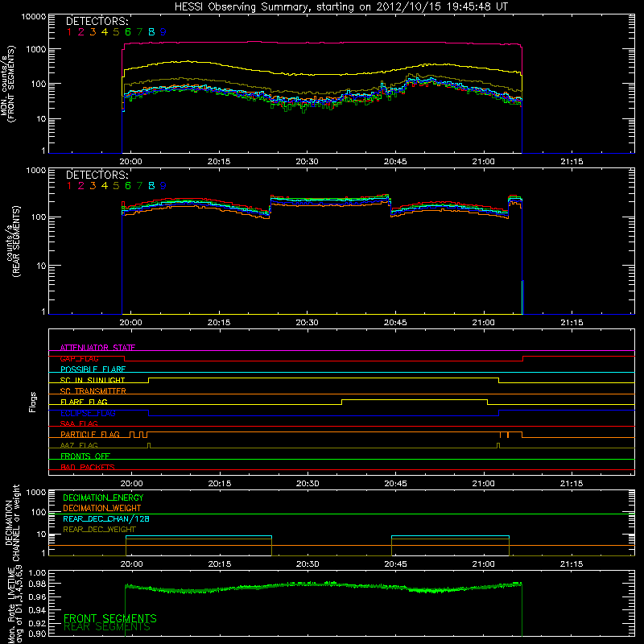Click the DECIMATION_ENERGY legend entry
The width and height of the screenshot is (644, 644).
pyautogui.click(x=103, y=497)
